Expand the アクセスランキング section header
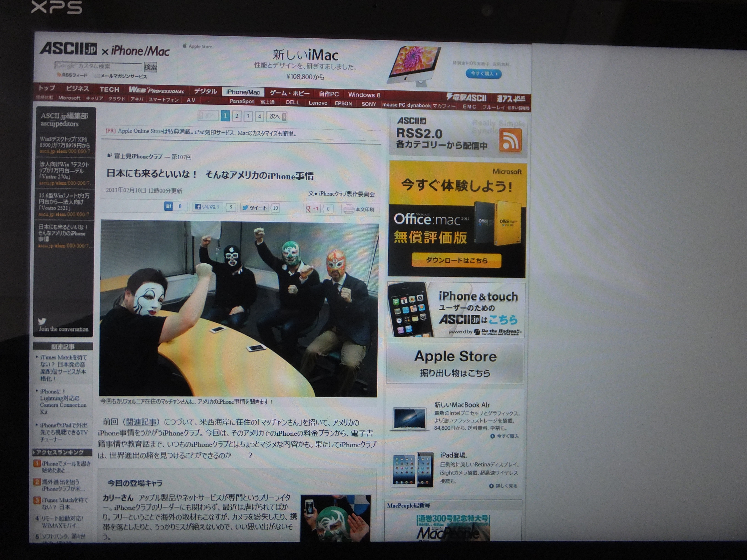This screenshot has width=747, height=560. click(62, 452)
